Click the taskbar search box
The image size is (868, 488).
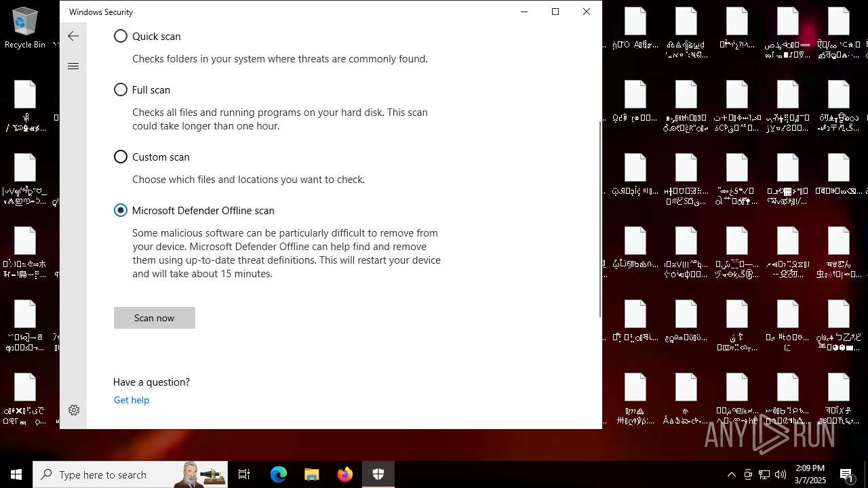[x=130, y=474]
